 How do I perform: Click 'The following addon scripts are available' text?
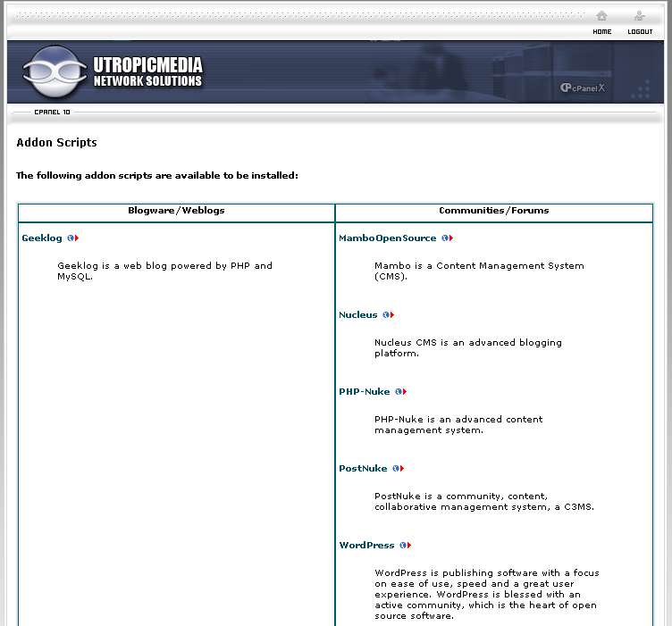157,176
